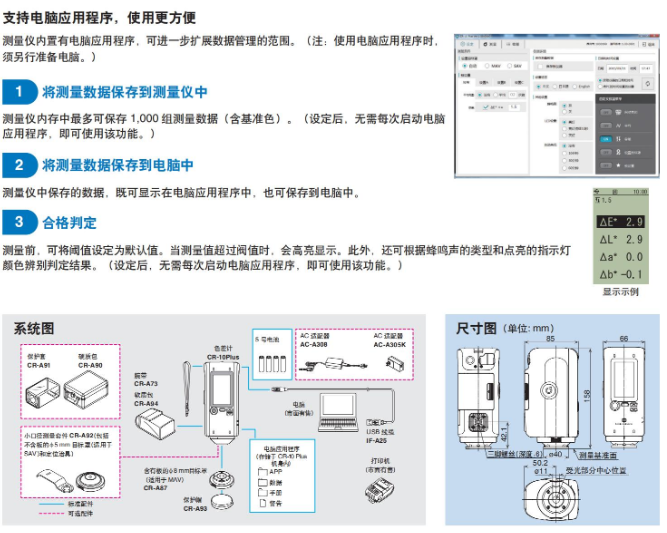Click the gear icon on the first settings tab
667x533 pixels.
[x=463, y=44]
